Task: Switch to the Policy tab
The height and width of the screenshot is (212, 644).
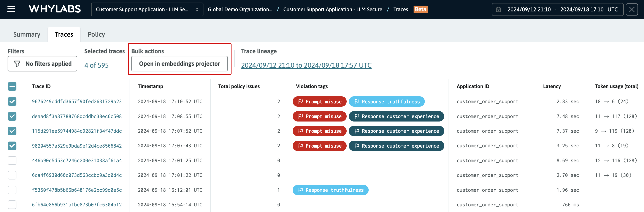Action: (96, 34)
